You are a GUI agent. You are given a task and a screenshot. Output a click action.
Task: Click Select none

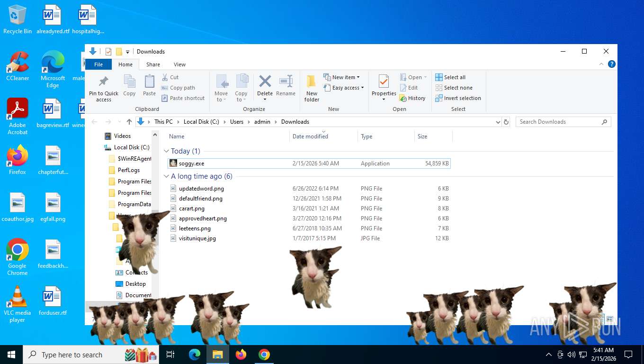[454, 88]
